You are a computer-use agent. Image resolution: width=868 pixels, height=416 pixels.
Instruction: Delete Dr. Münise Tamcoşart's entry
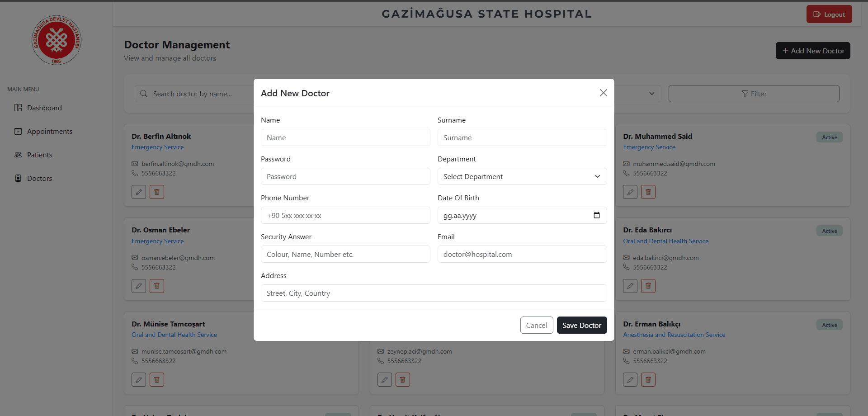[157, 380]
